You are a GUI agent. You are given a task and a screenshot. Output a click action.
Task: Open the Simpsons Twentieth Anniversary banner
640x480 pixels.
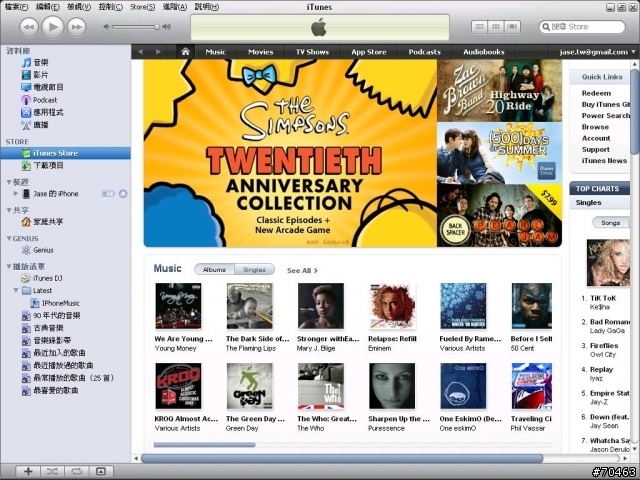pos(290,153)
